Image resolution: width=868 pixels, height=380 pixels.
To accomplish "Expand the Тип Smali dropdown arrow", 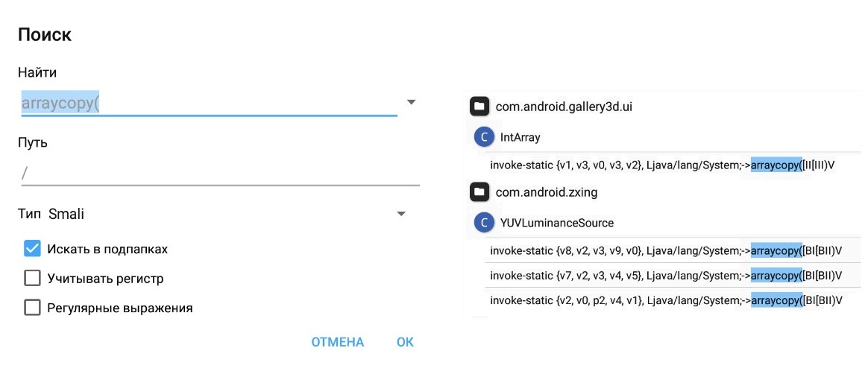I will click(401, 214).
